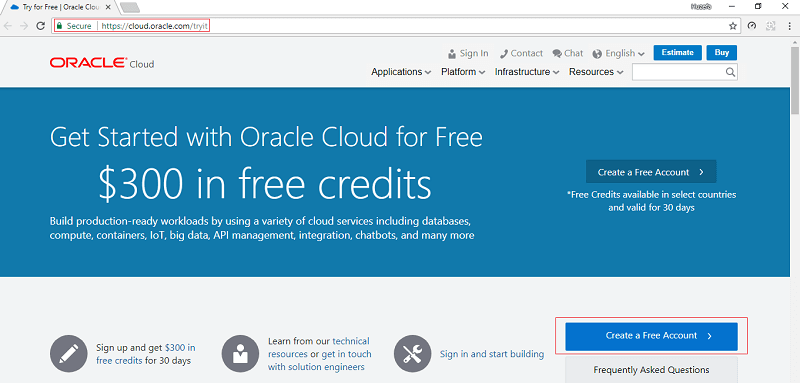The image size is (800, 383).
Task: Expand the Infrastructure menu
Action: 527,72
